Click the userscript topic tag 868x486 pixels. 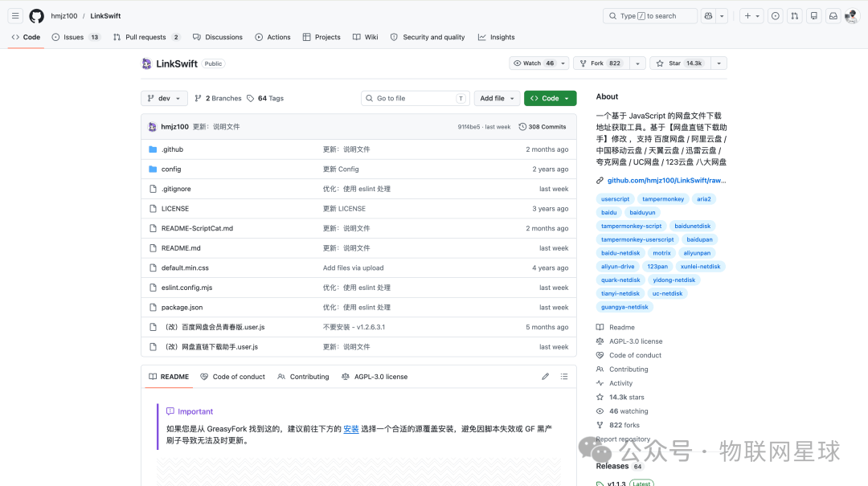click(x=615, y=199)
